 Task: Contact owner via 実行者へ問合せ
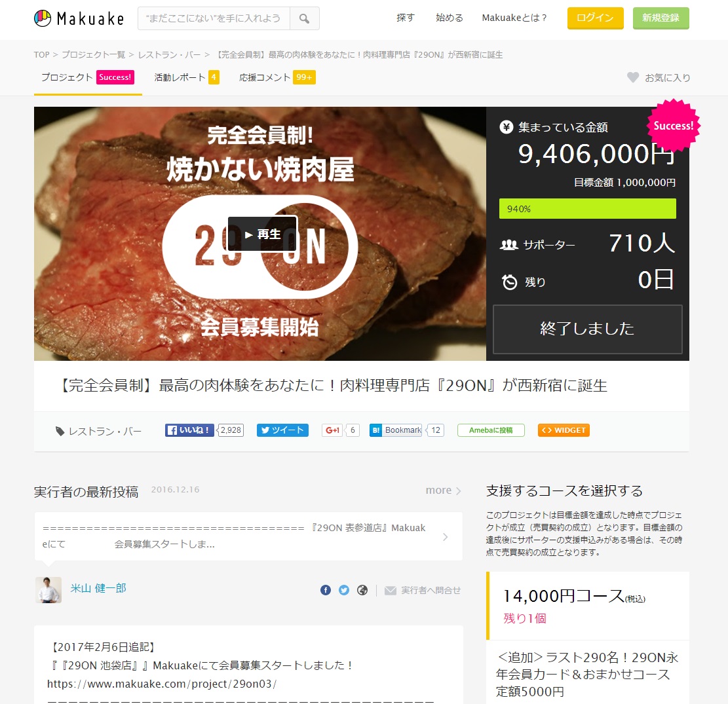pos(423,590)
